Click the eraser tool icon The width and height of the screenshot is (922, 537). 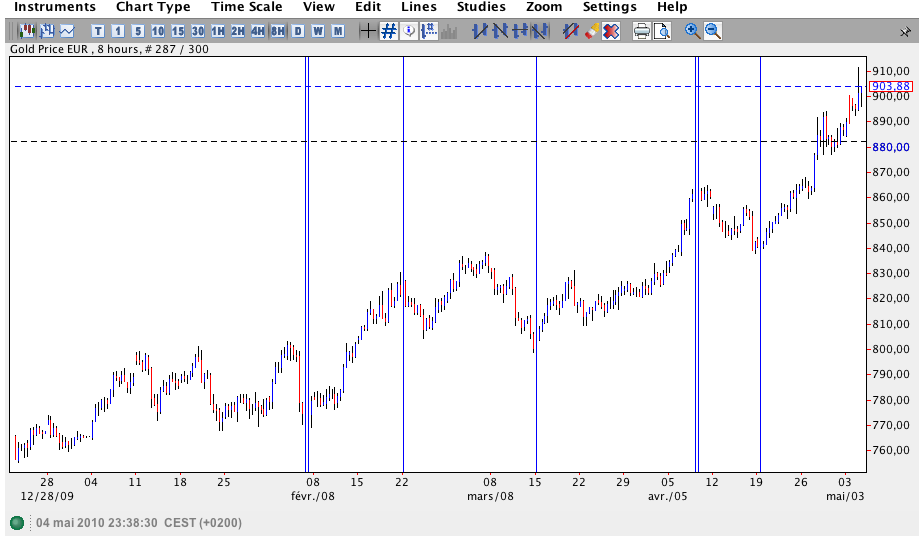pos(590,31)
